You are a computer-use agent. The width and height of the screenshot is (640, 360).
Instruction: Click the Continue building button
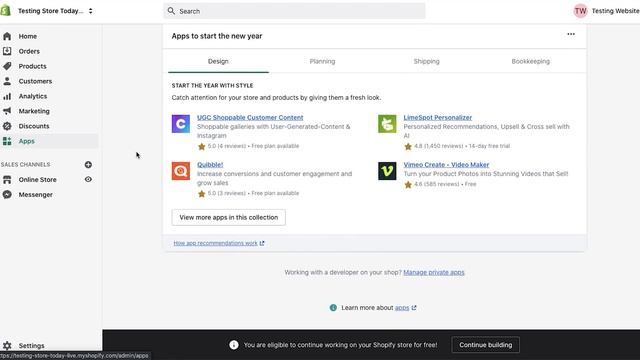485,345
